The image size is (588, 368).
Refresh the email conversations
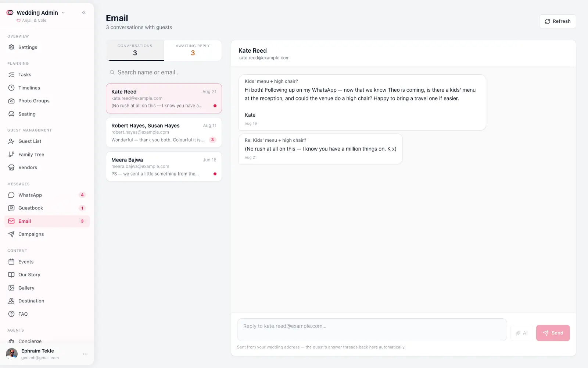[x=557, y=21]
